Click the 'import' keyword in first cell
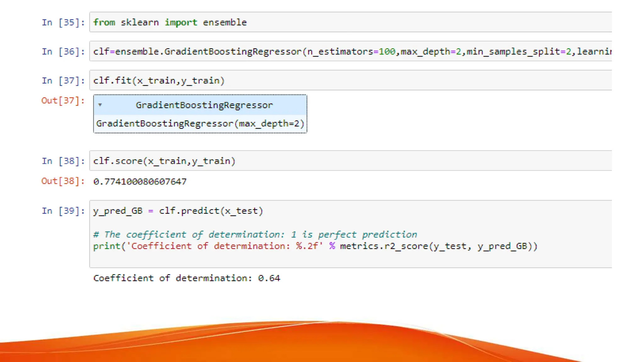This screenshot has height=362, width=644. [x=181, y=22]
